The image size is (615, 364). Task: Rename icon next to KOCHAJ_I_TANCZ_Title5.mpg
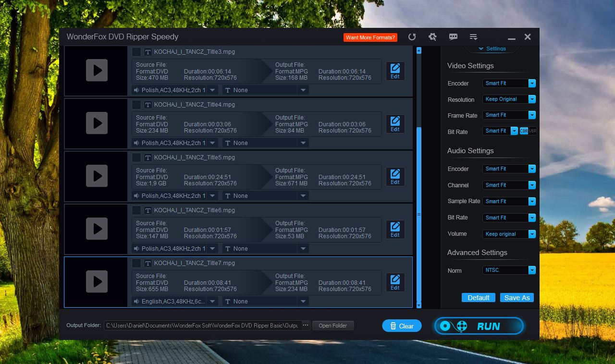point(148,158)
